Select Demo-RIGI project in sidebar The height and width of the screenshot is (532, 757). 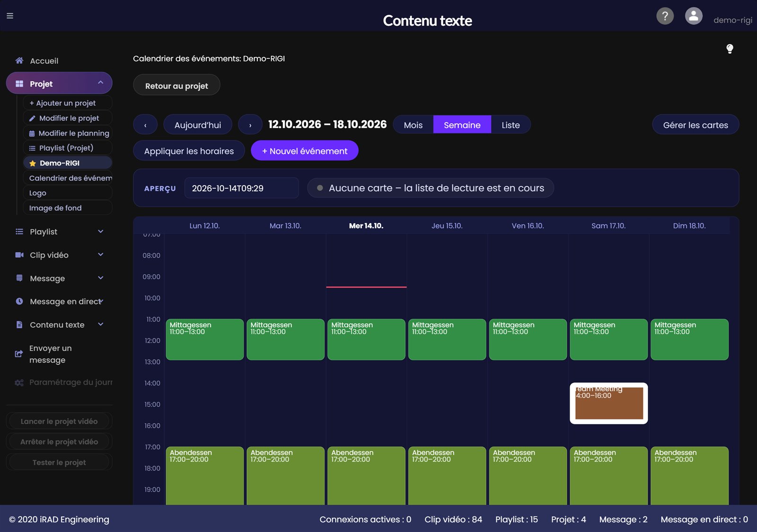point(68,163)
